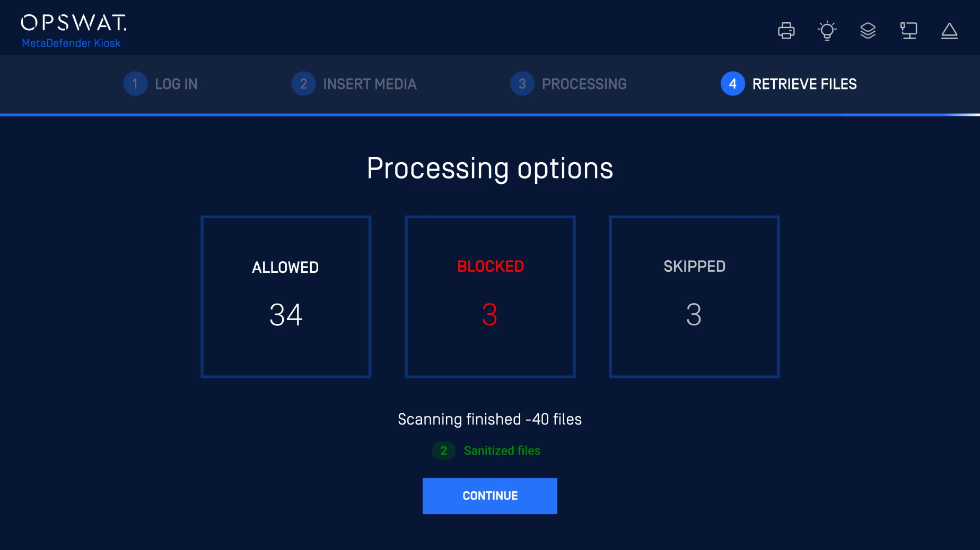
Task: Click the blue step progress bar
Action: coord(424,114)
